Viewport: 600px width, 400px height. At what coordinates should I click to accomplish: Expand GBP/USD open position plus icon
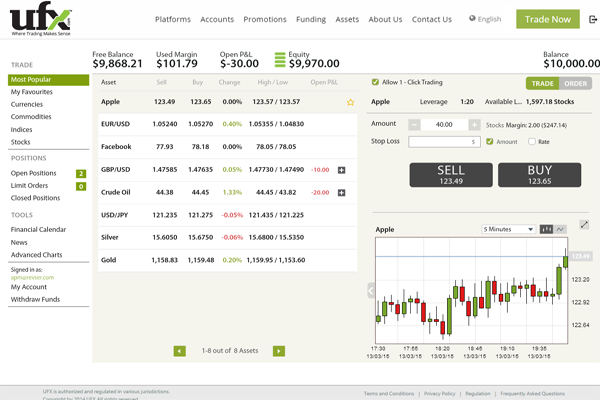click(x=342, y=170)
